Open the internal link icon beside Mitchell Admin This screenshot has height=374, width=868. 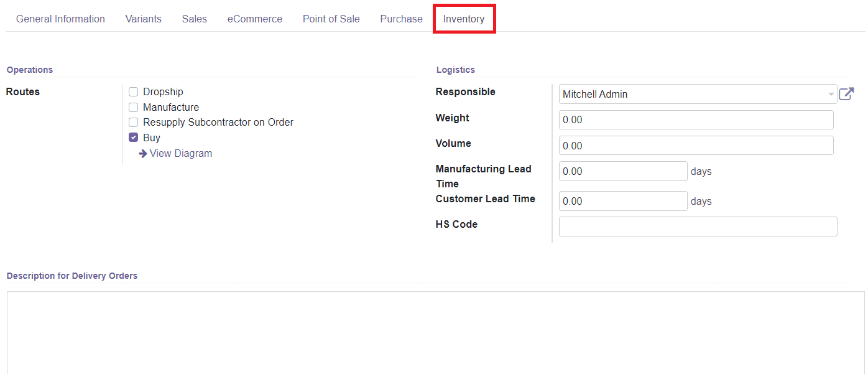pos(846,93)
